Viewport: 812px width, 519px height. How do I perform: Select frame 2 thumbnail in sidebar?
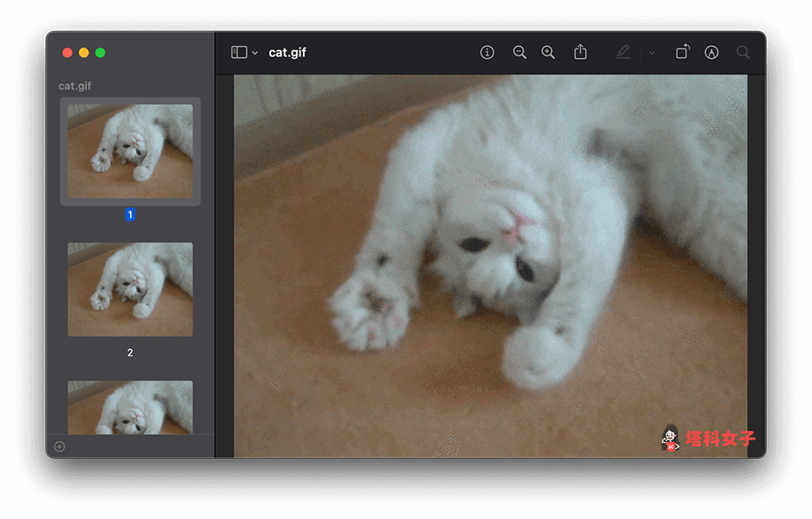tap(130, 289)
